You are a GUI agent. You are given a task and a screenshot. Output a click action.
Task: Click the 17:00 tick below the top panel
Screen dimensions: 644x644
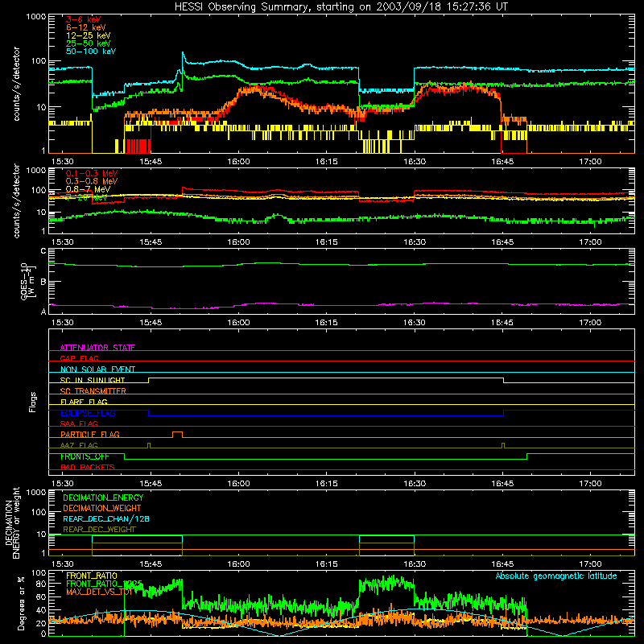590,162
